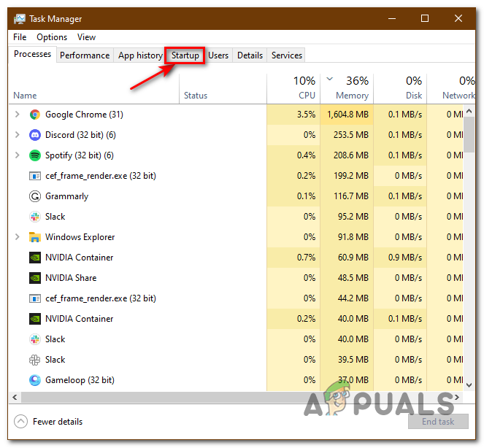Screen dimensions: 484x448
Task: Click the Fewer details link text
Action: (58, 422)
